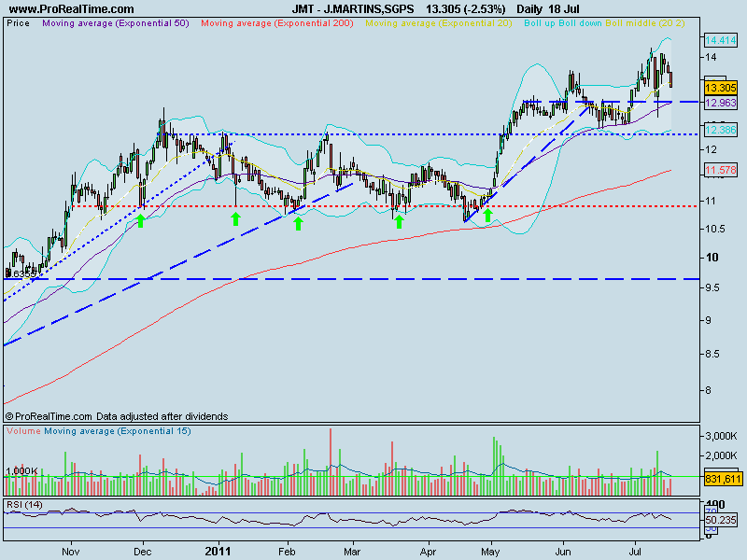Click the 12.963 EMA 50 value tag
Image resolution: width=747 pixels, height=560 pixels.
point(720,103)
